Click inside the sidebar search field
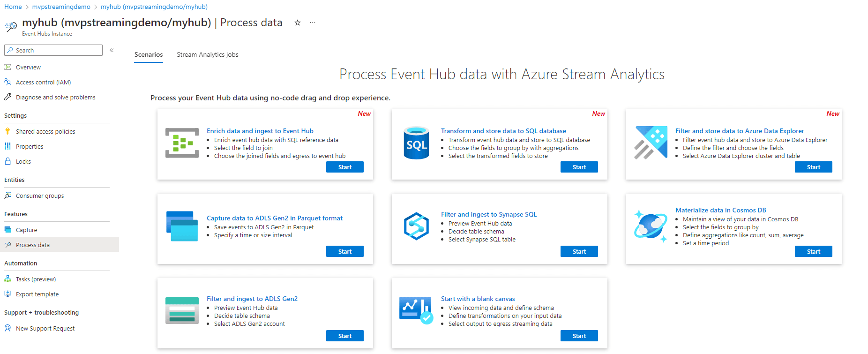 [x=53, y=50]
